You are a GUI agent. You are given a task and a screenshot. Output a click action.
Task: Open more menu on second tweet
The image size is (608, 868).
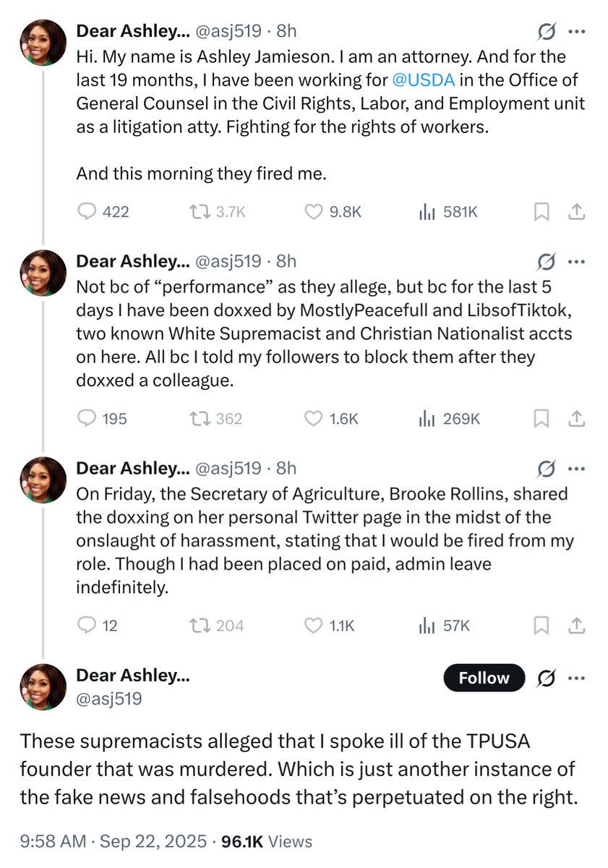576,261
